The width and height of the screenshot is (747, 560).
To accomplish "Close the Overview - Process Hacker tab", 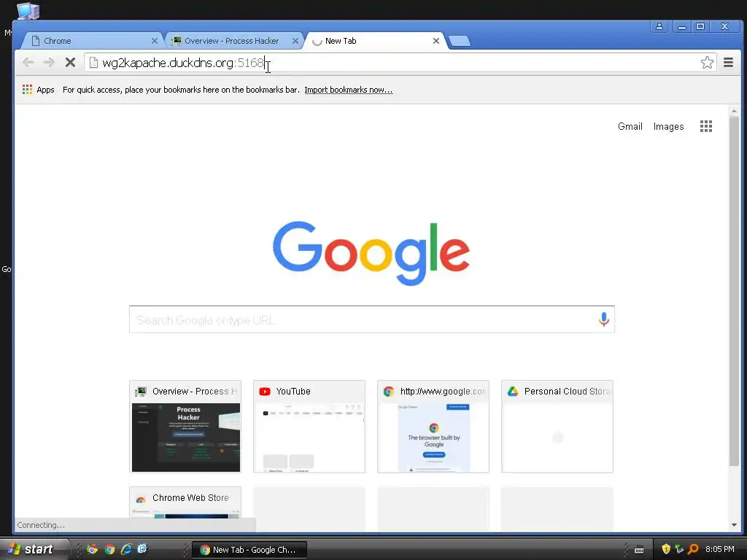I will click(x=295, y=41).
